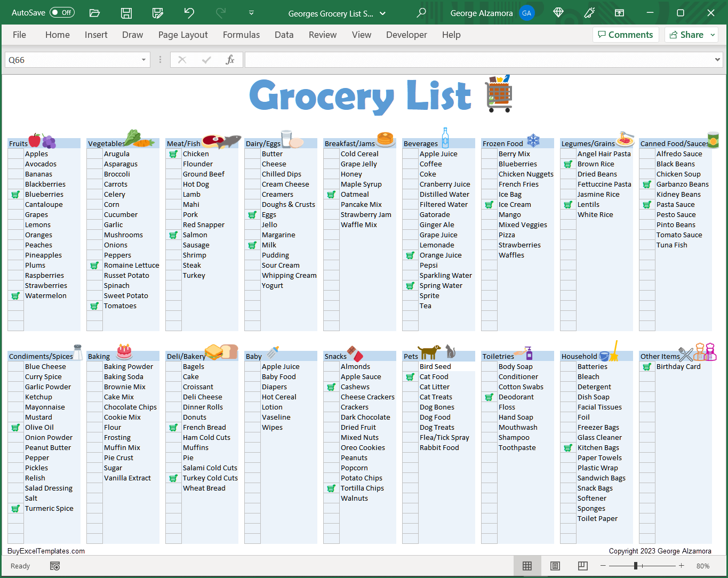This screenshot has height=578, width=728.
Task: Switch to the Developer ribbon tab
Action: [406, 35]
